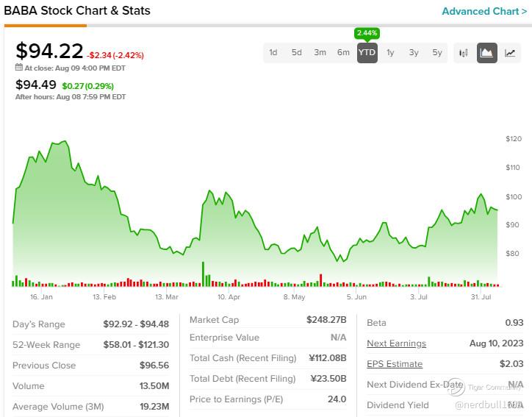The image size is (532, 417).
Task: Click the $100 price axis label
Action: coord(514,196)
